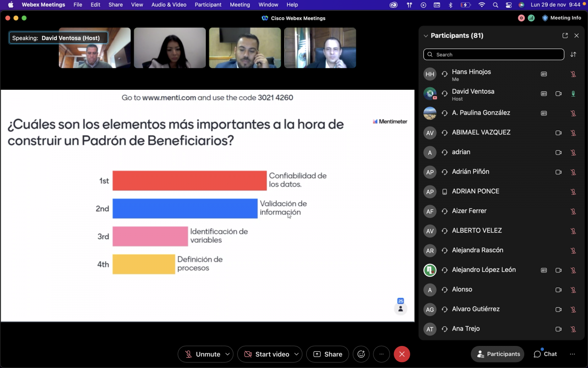The image size is (588, 368).
Task: Click the Share button in the control bar
Action: click(x=327, y=354)
